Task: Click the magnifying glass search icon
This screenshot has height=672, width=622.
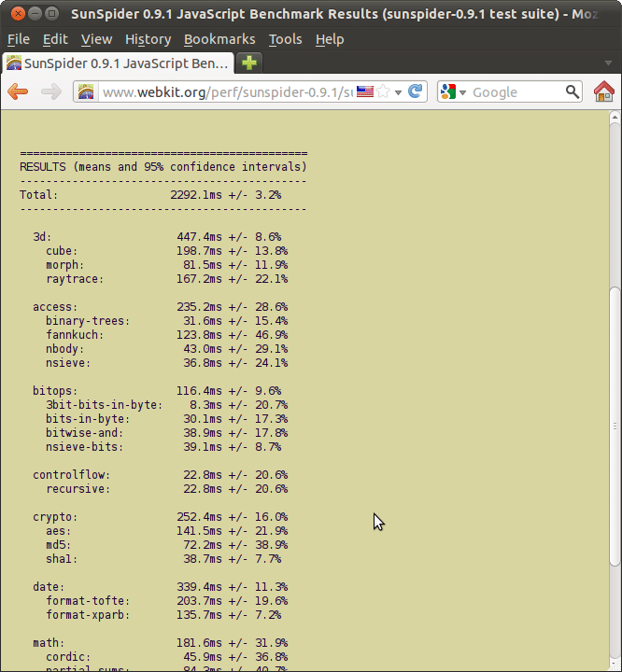Action: point(573,91)
